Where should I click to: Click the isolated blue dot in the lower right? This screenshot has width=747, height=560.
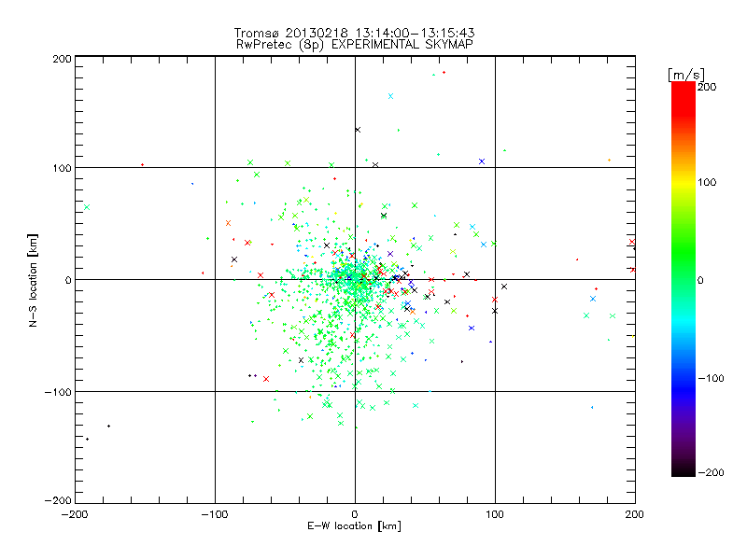(x=592, y=407)
